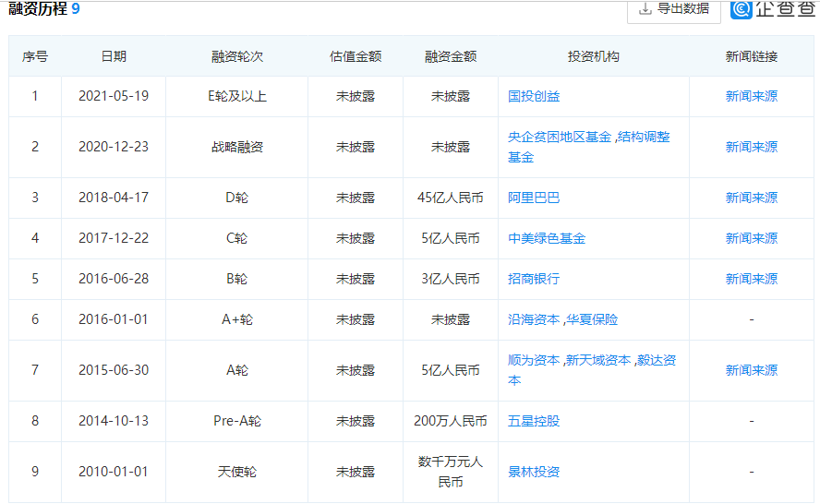Open 新闻来源 for the 2021-05-19 round
The image size is (820, 504).
point(751,96)
